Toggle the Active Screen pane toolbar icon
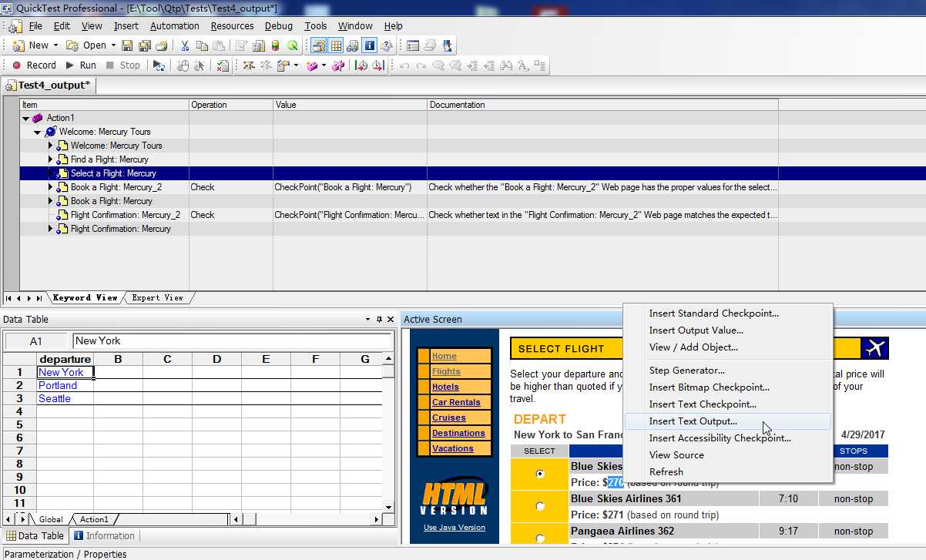The height and width of the screenshot is (560, 926). [x=318, y=45]
